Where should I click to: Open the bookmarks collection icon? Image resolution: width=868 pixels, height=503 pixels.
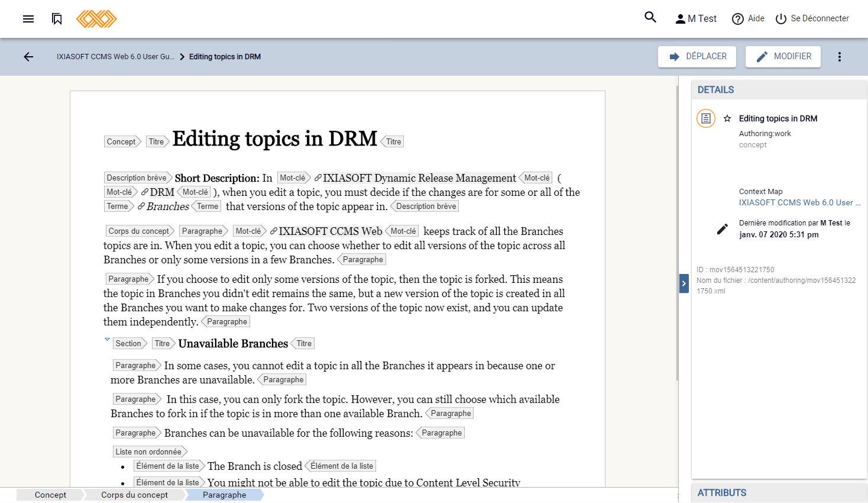point(57,19)
